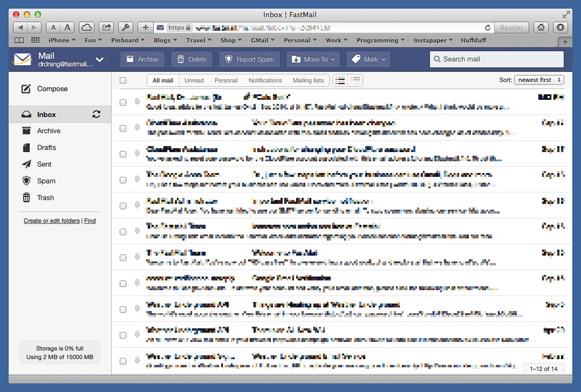Click the Find link in sidebar

point(90,221)
